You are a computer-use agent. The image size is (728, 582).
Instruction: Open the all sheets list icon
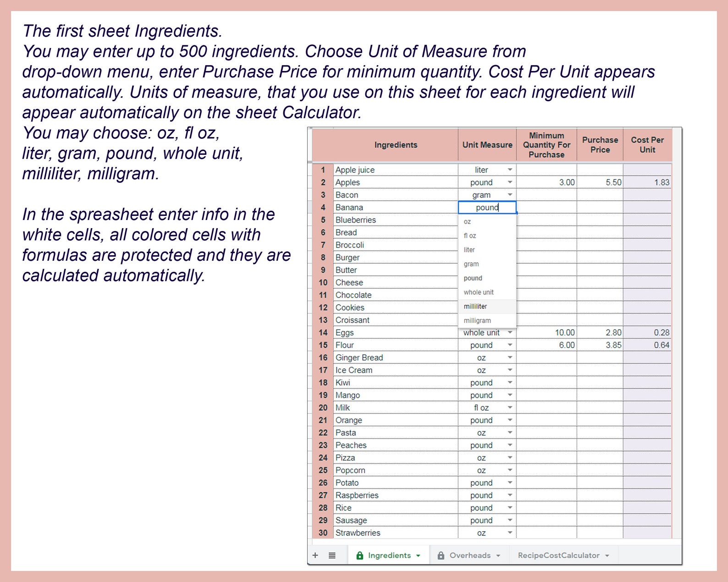coord(332,555)
